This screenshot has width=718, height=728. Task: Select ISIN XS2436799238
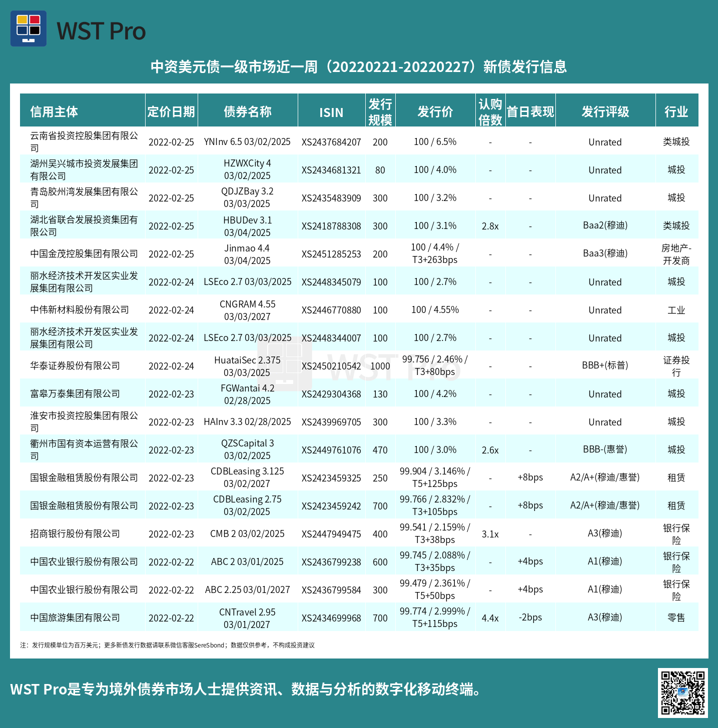[x=331, y=562]
